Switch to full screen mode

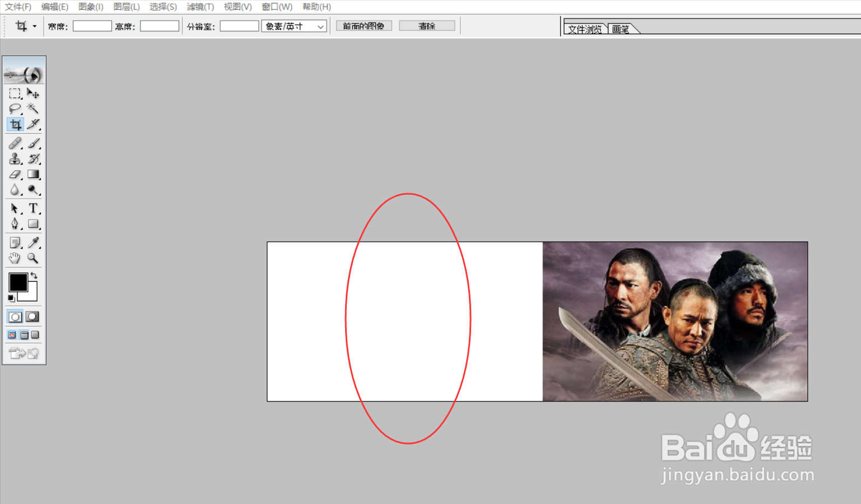(x=35, y=335)
